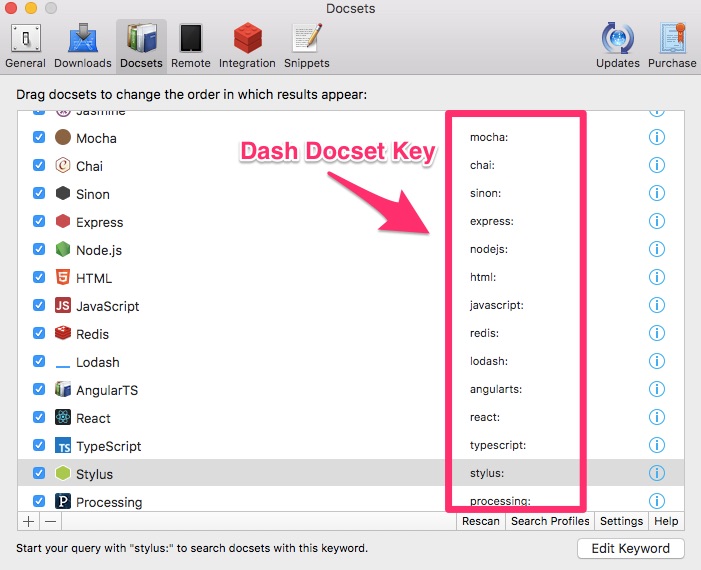Select the Docsets toolbar tab
Viewport: 701px width, 570px height.
pyautogui.click(x=141, y=46)
